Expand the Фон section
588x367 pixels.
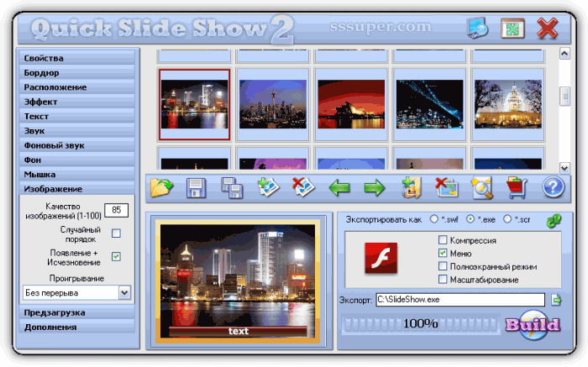pyautogui.click(x=77, y=160)
